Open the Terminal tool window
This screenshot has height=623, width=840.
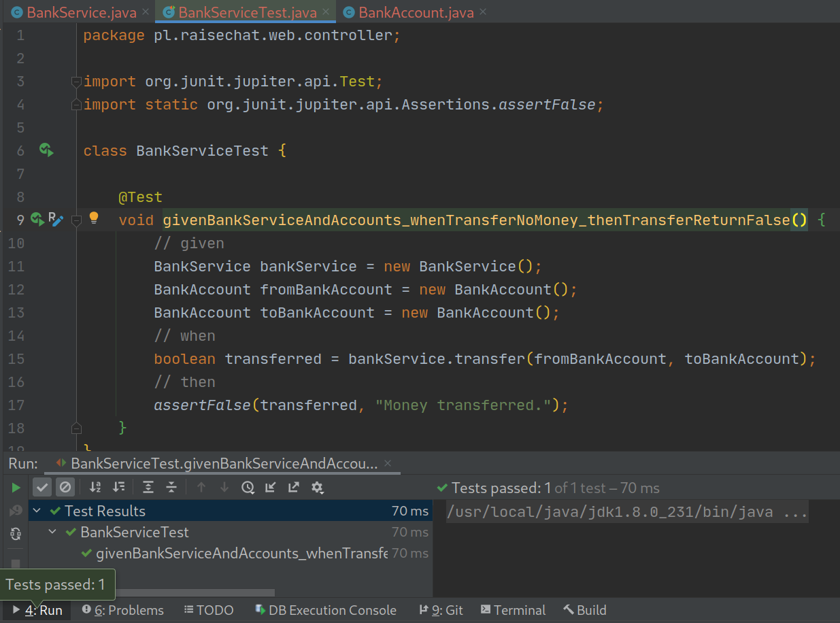[513, 610]
